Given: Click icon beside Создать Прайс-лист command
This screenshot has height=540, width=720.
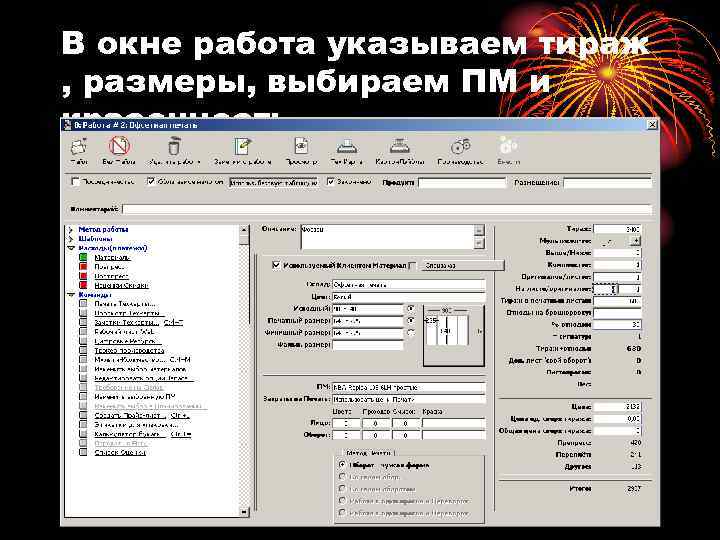Looking at the screenshot, I should tap(83, 415).
